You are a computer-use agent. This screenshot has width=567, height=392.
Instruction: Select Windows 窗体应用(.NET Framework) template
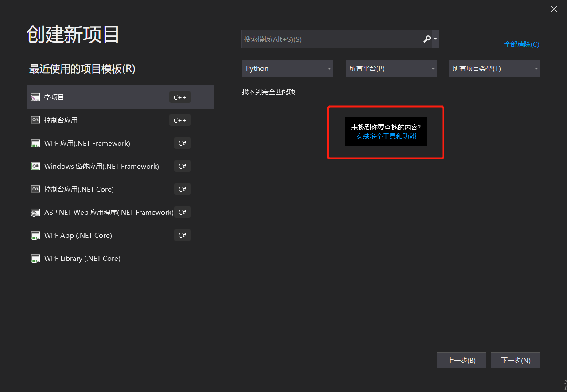[120, 166]
